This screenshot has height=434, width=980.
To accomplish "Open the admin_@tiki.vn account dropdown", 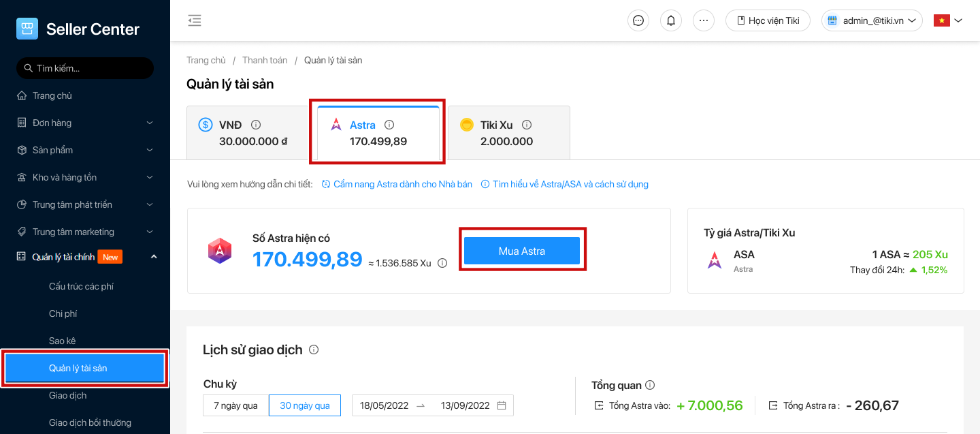I will pos(872,20).
